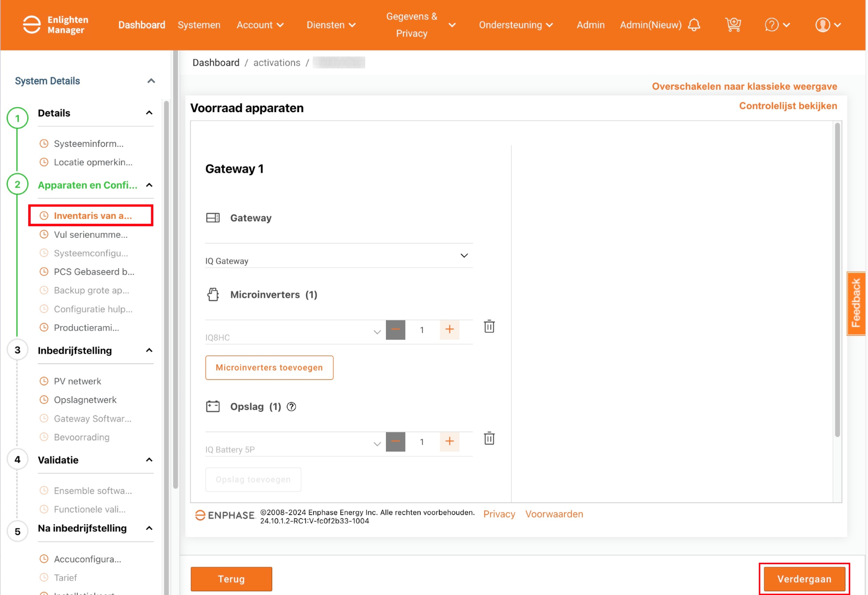Click the Opslag help info icon
This screenshot has height=595, width=868.
pos(292,407)
